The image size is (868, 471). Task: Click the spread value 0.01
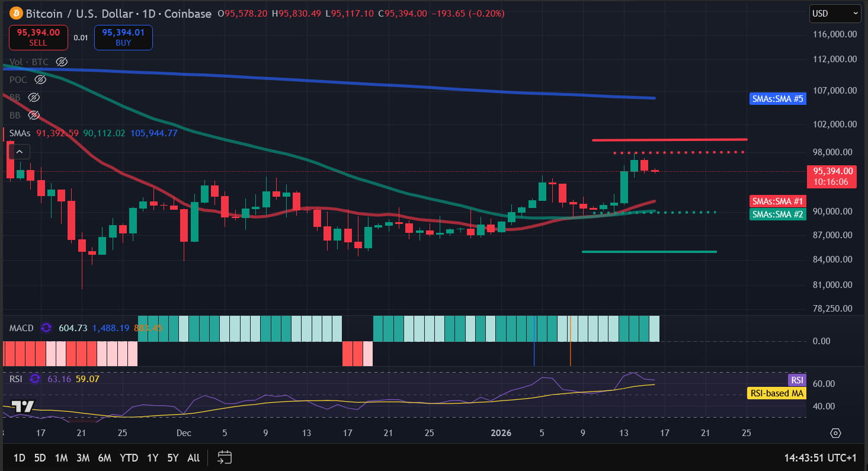click(x=81, y=38)
